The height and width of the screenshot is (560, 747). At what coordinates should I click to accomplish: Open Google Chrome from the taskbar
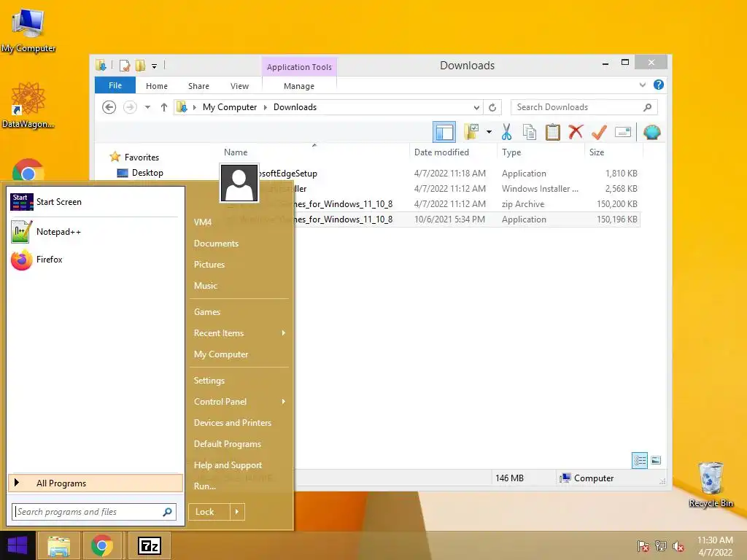[x=102, y=545]
